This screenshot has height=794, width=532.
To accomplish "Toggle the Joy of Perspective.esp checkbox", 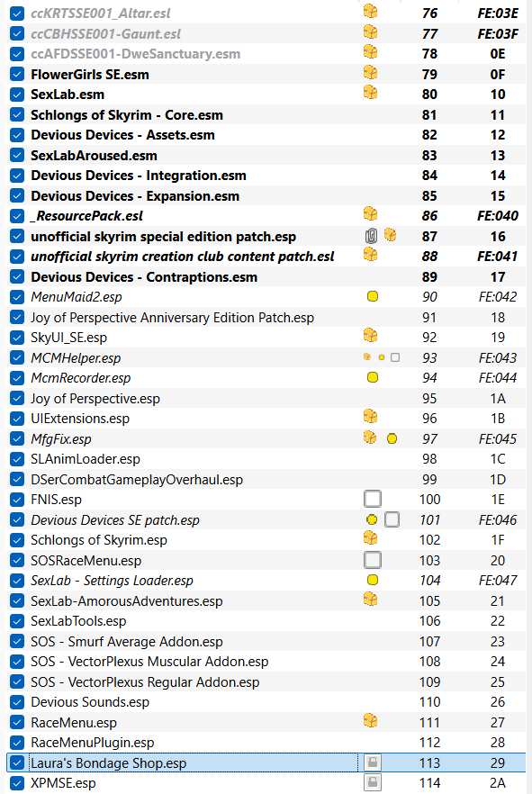I will 17,399.
